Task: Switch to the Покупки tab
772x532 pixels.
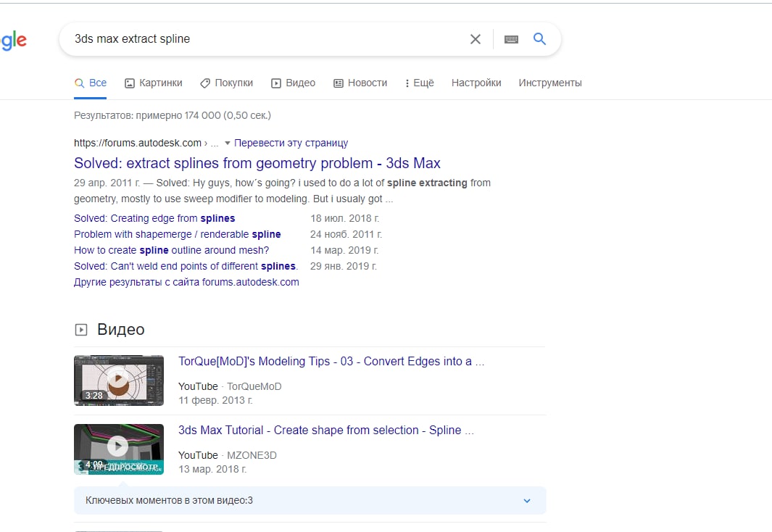Action: point(226,83)
